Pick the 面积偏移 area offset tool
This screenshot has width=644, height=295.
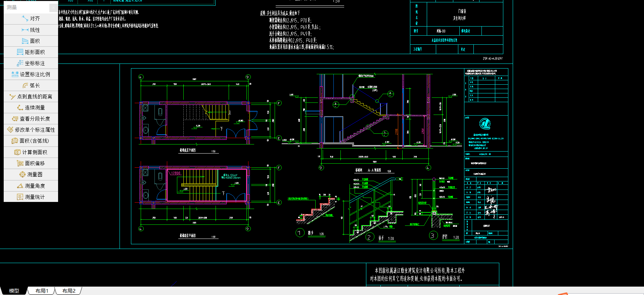[x=31, y=163]
